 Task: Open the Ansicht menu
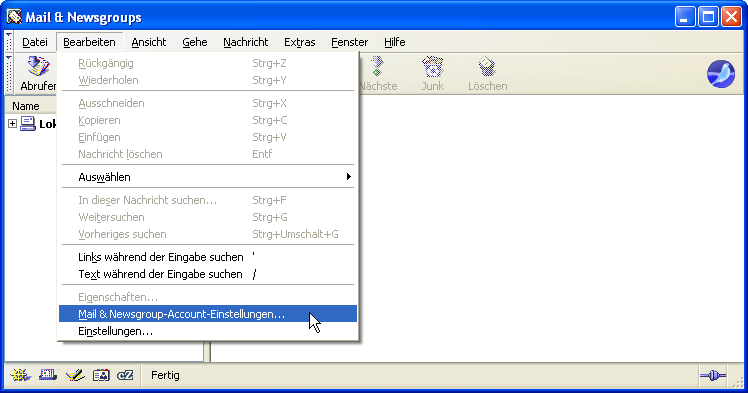[x=149, y=42]
